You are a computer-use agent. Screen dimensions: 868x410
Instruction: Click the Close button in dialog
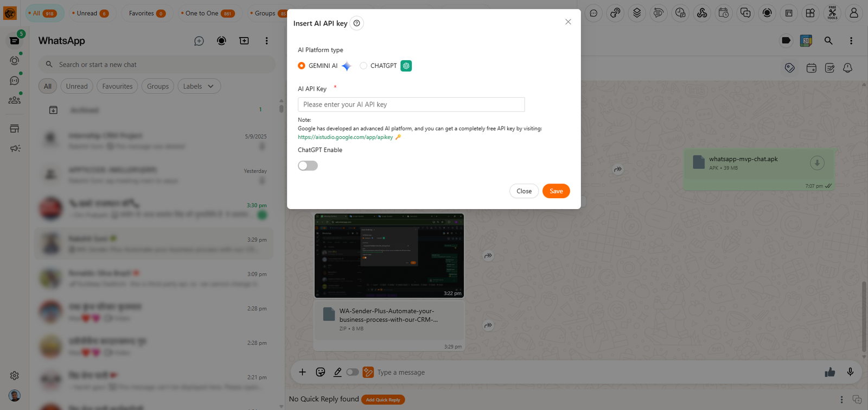tap(524, 191)
